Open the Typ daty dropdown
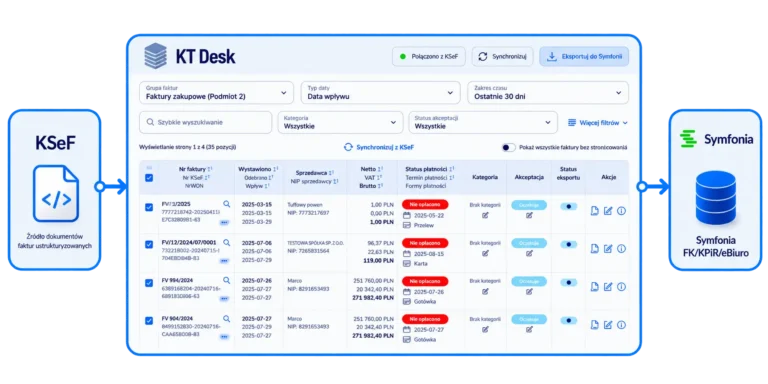The height and width of the screenshot is (384, 768). coord(381,93)
